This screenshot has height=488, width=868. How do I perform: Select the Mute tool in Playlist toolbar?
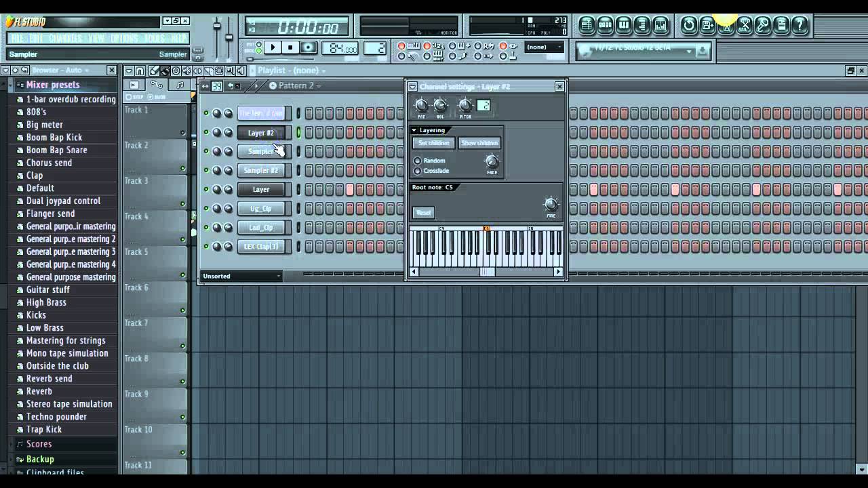pyautogui.click(x=186, y=70)
